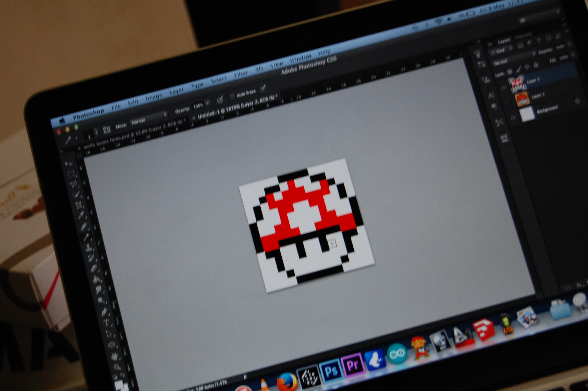The image size is (588, 391).
Task: Click the Layer 2 name
Action: click(x=533, y=81)
